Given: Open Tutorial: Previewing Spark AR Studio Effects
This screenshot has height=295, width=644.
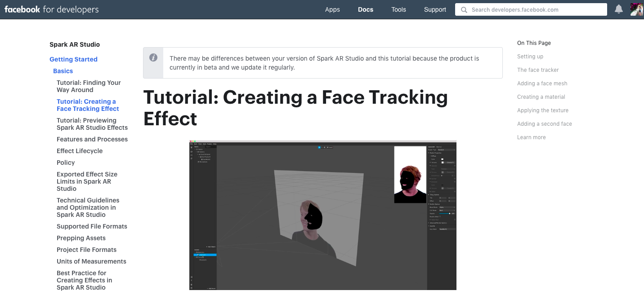Looking at the screenshot, I should click(92, 124).
